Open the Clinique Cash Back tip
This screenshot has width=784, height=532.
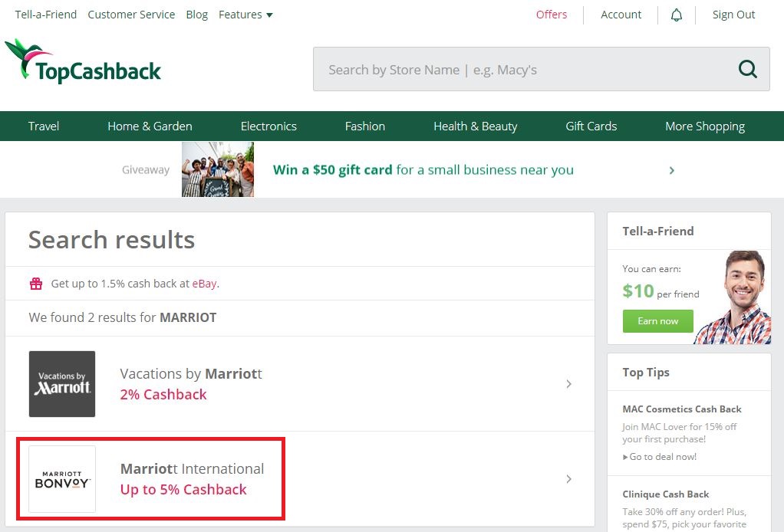666,494
